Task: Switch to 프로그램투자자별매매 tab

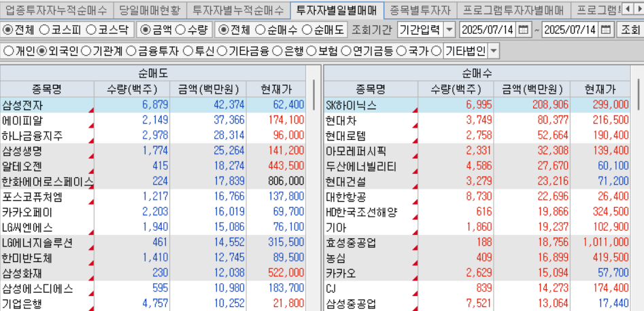Action: (513, 10)
